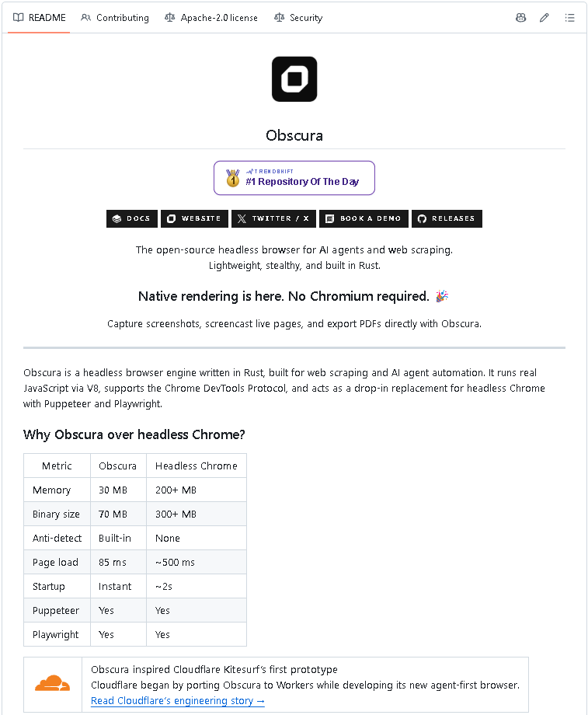Click the Trendshift #1 Repository badge
This screenshot has width=588, height=715.
click(x=294, y=178)
